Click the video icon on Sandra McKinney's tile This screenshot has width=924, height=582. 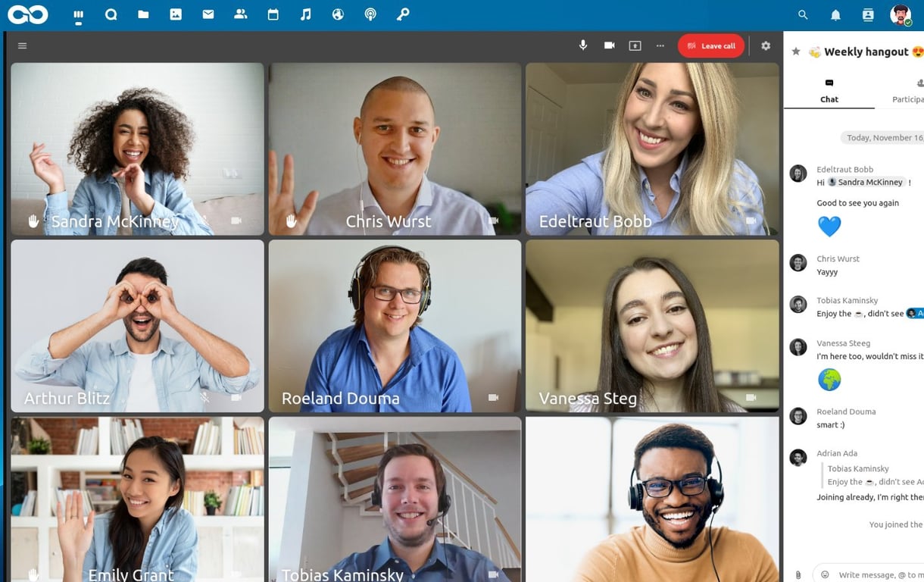(x=236, y=221)
